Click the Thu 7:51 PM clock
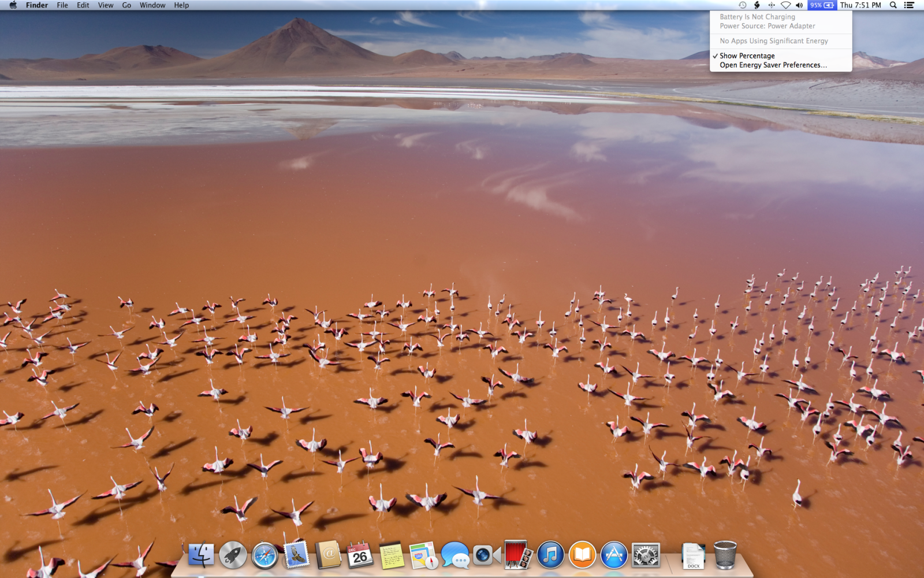This screenshot has height=578, width=924. (860, 5)
